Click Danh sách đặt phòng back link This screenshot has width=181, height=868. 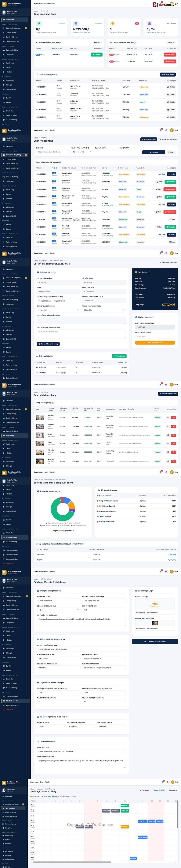[x=168, y=262]
